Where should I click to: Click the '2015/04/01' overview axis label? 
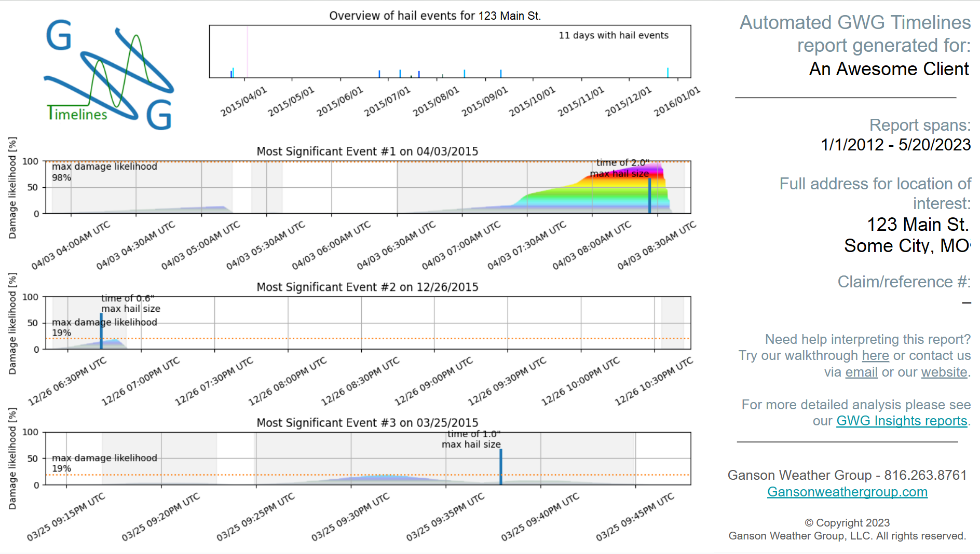244,101
